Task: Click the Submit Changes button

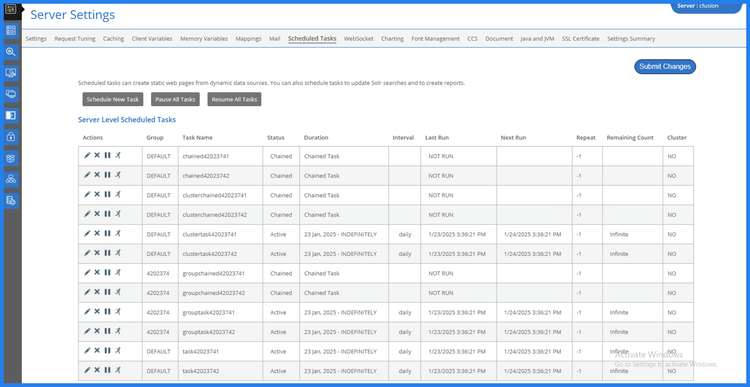Action: tap(665, 66)
